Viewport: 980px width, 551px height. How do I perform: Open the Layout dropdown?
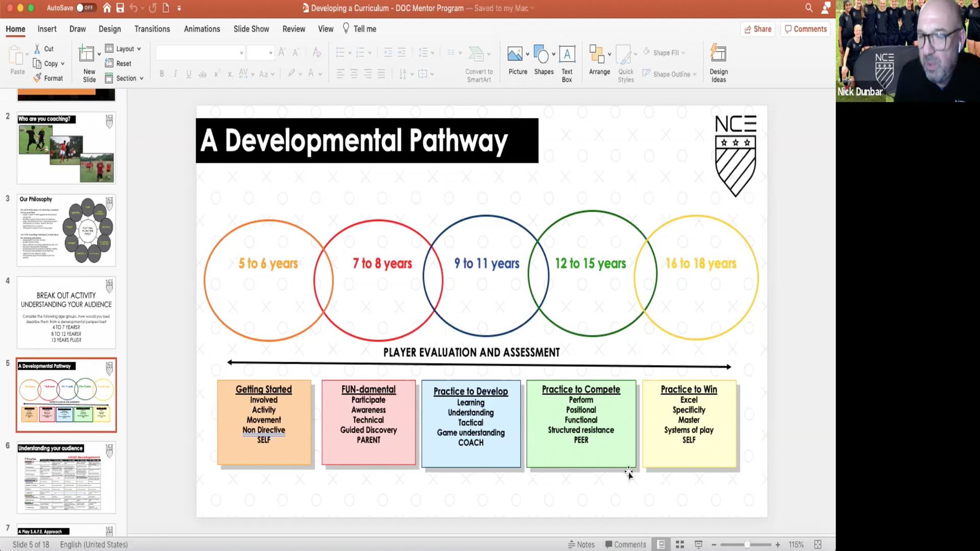point(123,48)
